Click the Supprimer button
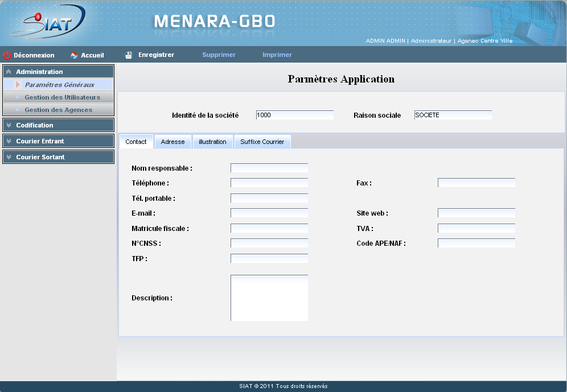 pyautogui.click(x=219, y=55)
